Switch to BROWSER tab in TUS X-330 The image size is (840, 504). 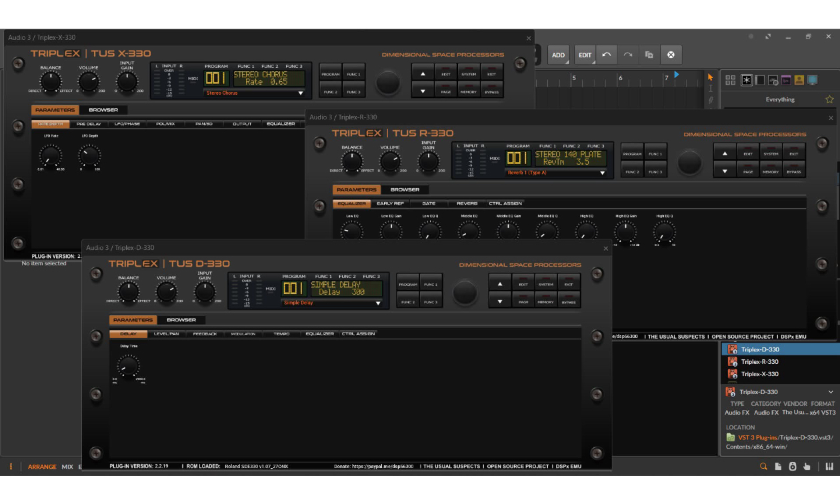(x=103, y=110)
